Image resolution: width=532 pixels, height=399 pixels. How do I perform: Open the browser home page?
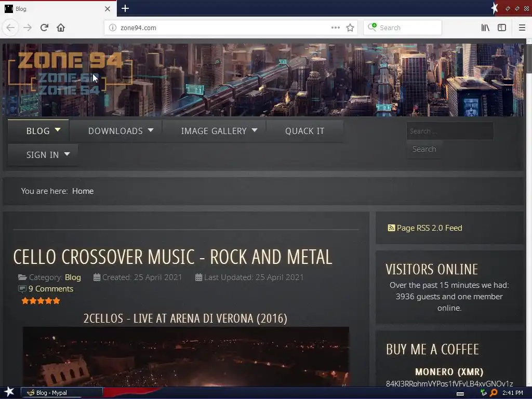point(61,28)
